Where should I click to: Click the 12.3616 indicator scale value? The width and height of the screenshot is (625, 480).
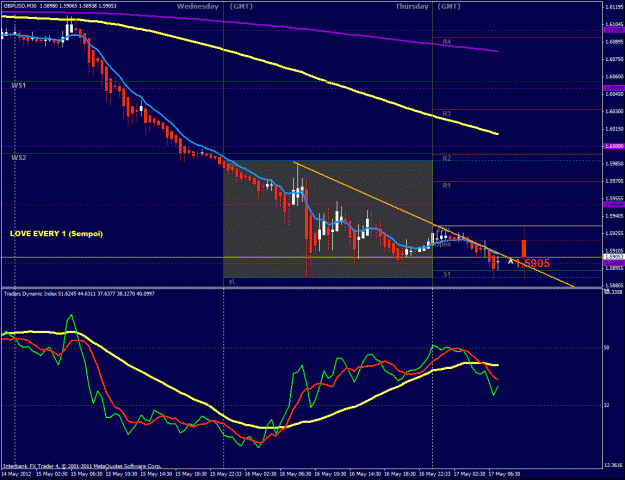(614, 465)
